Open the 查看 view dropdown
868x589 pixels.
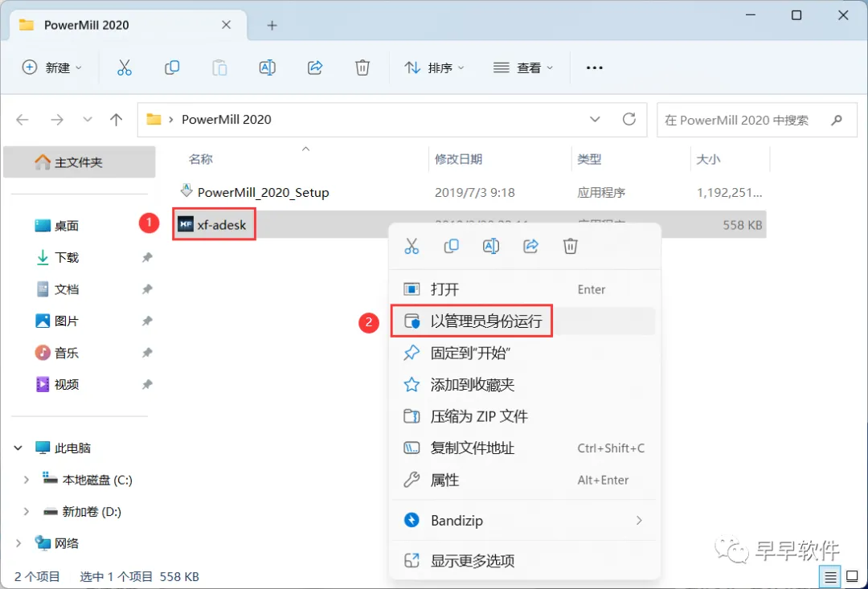tap(523, 67)
